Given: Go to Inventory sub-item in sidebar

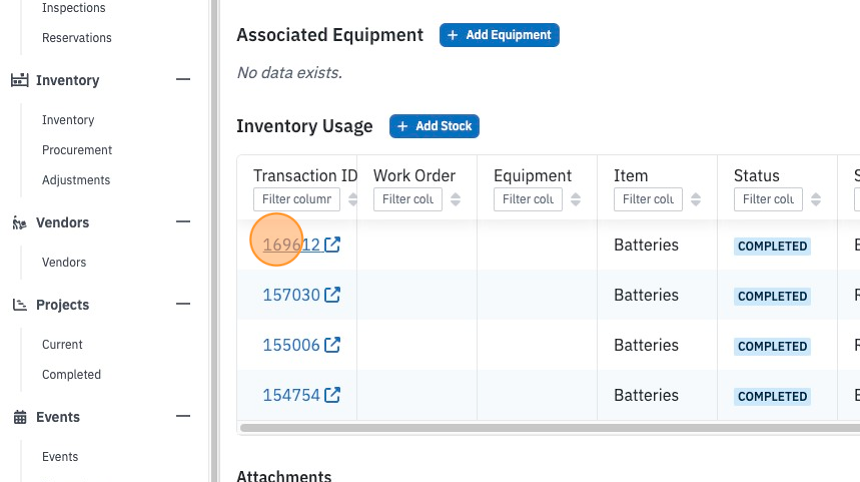Looking at the screenshot, I should pos(68,120).
